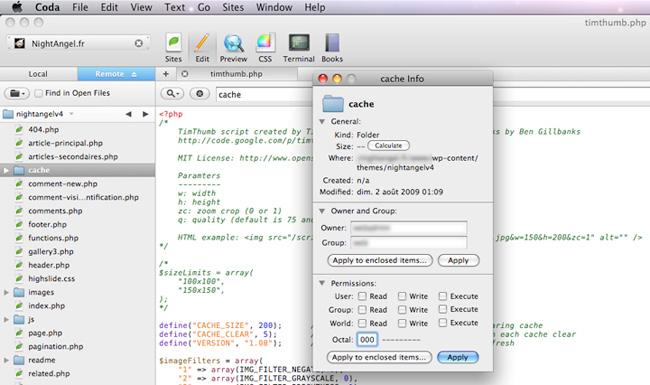Apply permissions to enclosed items
Viewport: 650px width, 385px height.
coord(379,357)
